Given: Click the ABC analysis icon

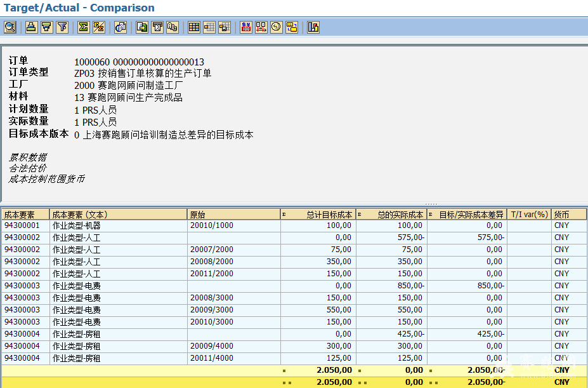Looking at the screenshot, I should 173,27.
